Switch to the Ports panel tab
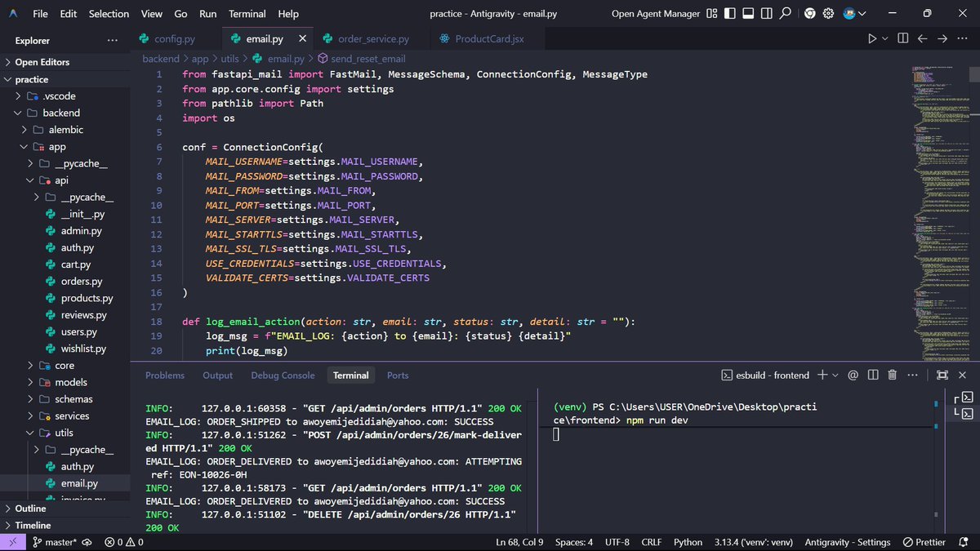 tap(398, 375)
